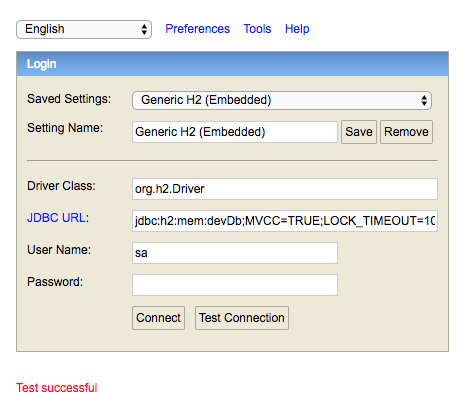Focus the Driver Class input field

pyautogui.click(x=285, y=189)
